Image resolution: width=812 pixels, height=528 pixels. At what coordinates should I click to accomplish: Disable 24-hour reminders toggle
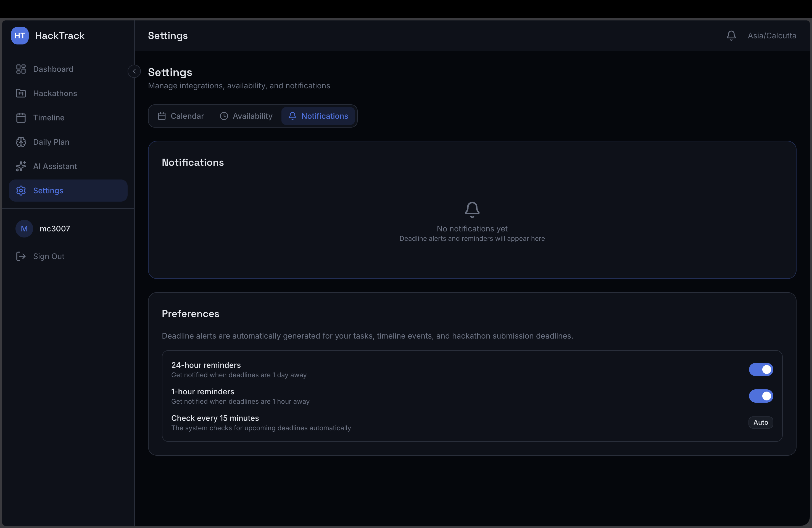[x=761, y=369]
